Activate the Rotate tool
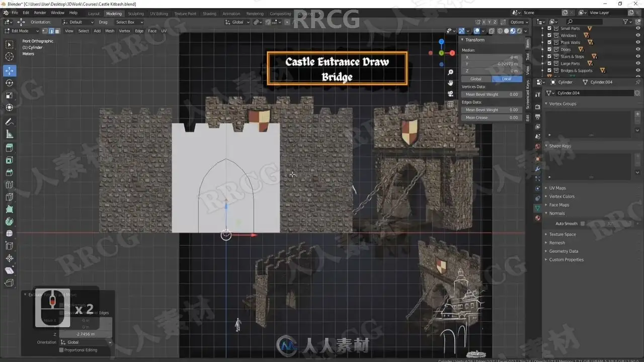Image resolution: width=644 pixels, height=362 pixels. click(10, 83)
